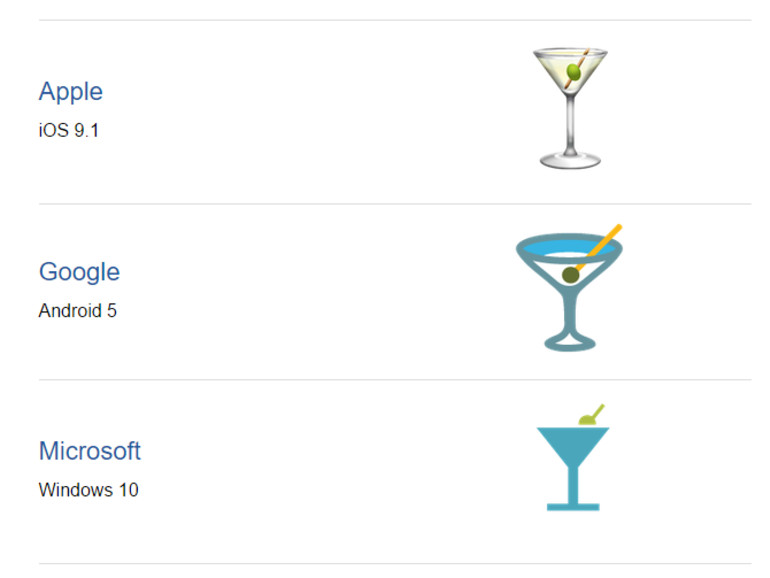
Task: Click the flat base of Microsoft's glass
Action: [x=573, y=507]
